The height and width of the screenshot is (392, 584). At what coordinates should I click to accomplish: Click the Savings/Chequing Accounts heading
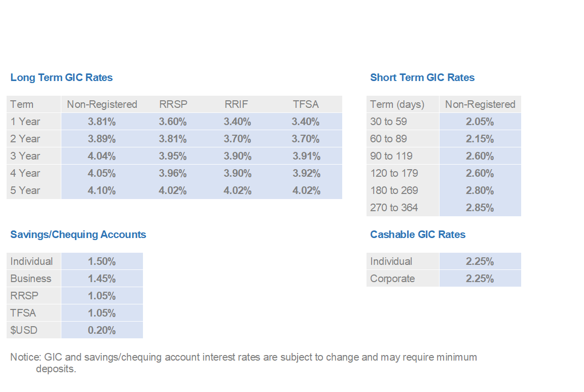[x=78, y=234]
